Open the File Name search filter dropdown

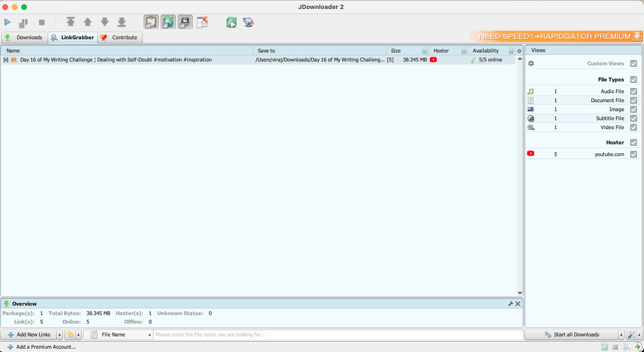149,334
